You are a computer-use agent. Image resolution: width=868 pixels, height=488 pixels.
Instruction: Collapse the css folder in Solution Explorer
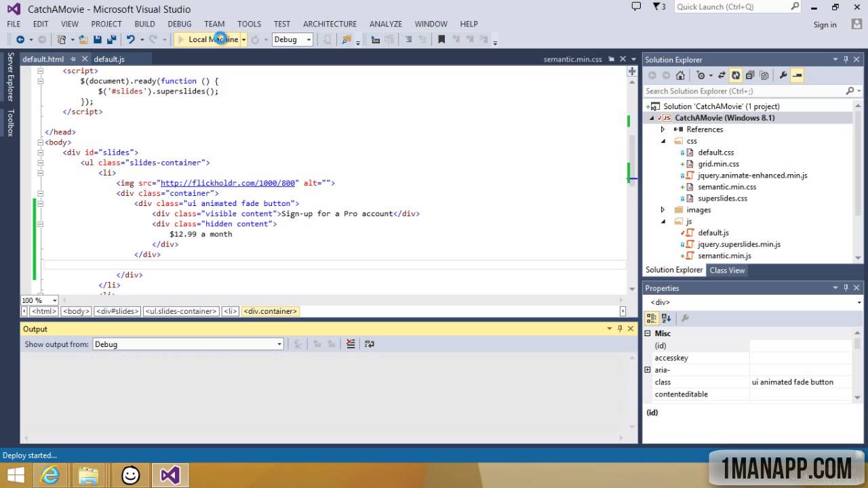(x=663, y=141)
